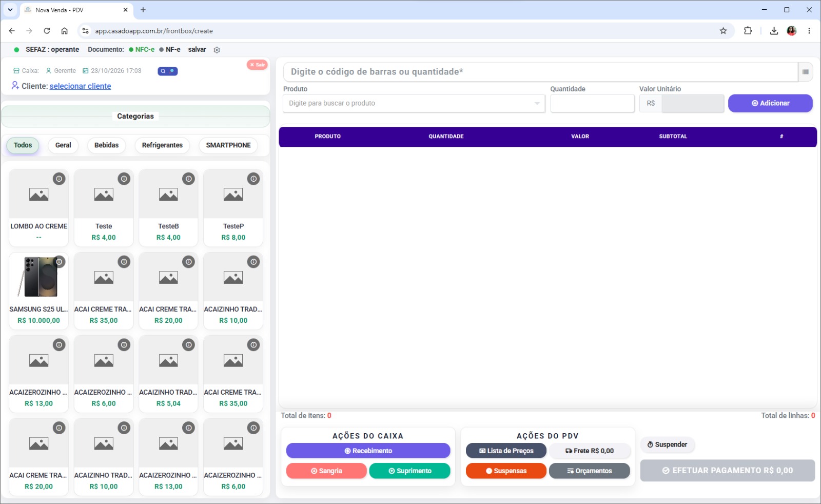The height and width of the screenshot is (504, 821).
Task: Click the selecionar cliente link
Action: (80, 86)
